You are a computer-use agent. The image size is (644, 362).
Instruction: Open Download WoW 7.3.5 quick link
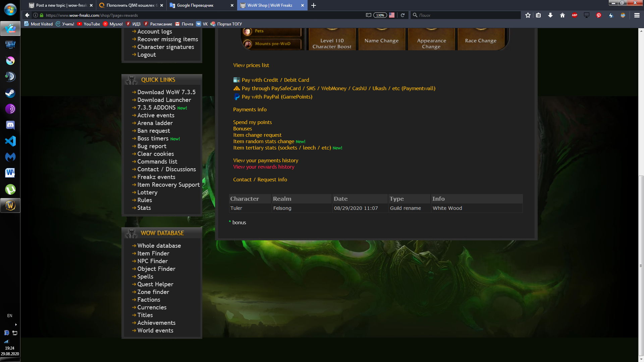pos(166,92)
